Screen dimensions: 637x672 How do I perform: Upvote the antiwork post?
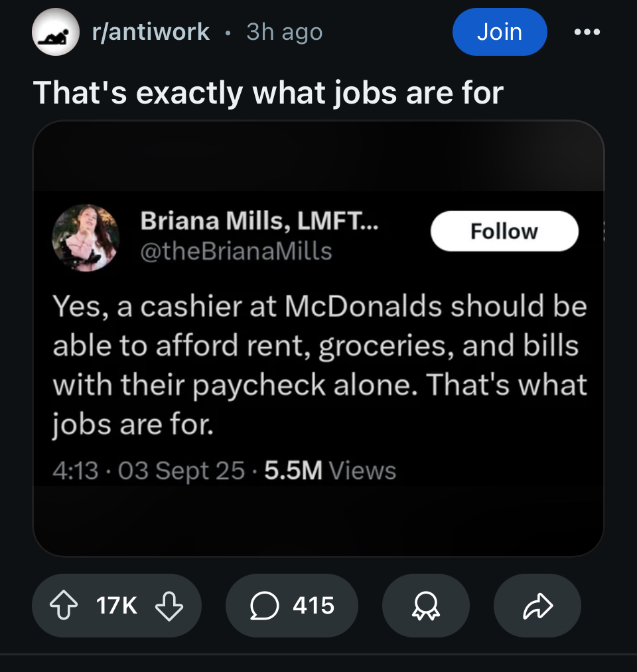(x=64, y=606)
